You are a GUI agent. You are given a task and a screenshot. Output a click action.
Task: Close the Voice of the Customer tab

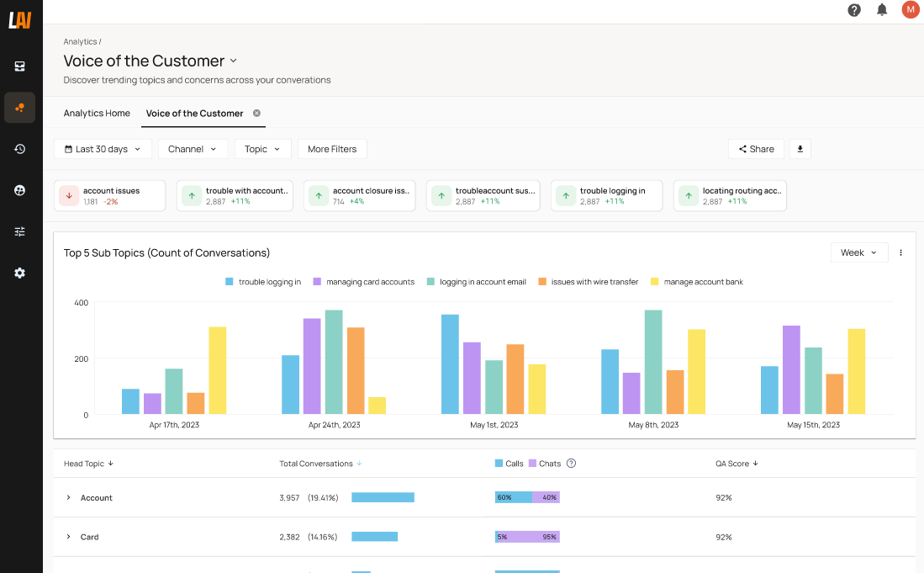256,113
